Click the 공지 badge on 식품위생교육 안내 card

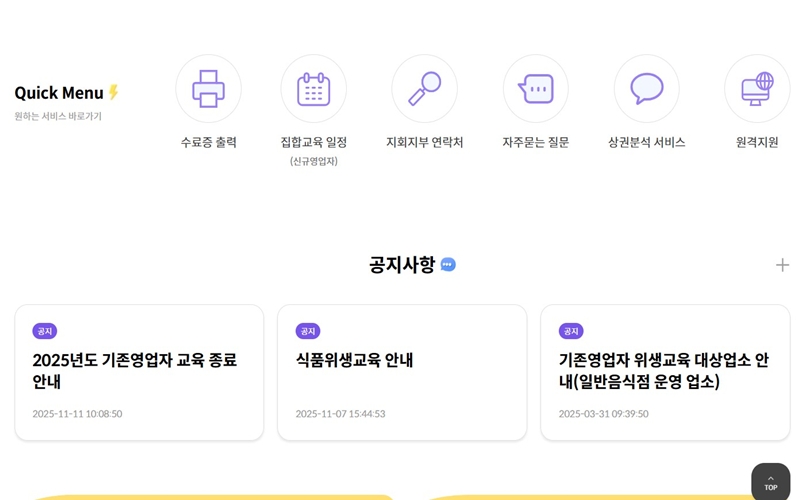308,331
